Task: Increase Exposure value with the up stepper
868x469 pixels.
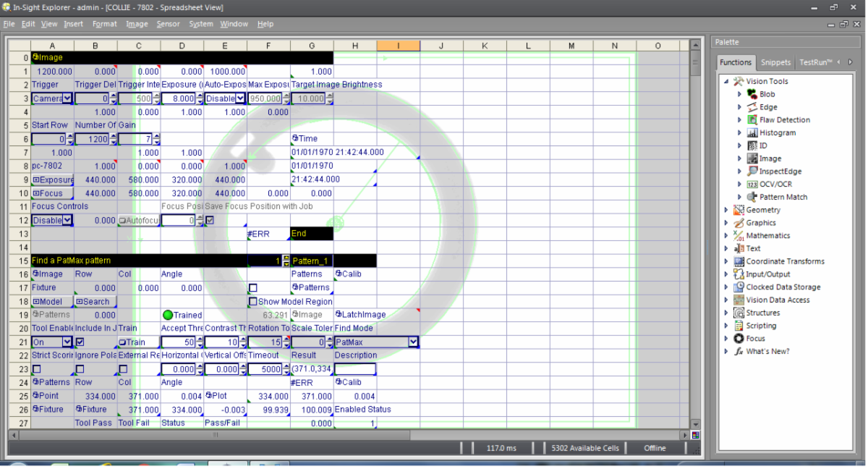Action: (x=201, y=95)
